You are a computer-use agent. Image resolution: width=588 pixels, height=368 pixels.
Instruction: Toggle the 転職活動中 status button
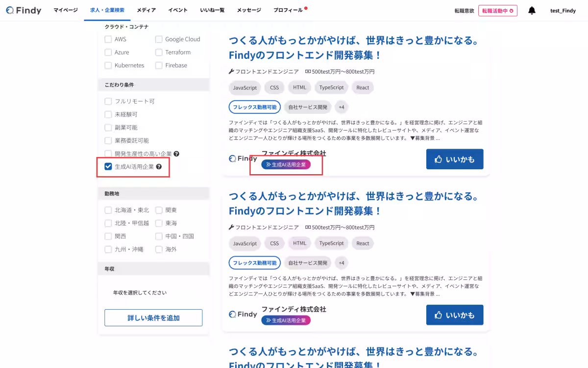[x=497, y=10]
